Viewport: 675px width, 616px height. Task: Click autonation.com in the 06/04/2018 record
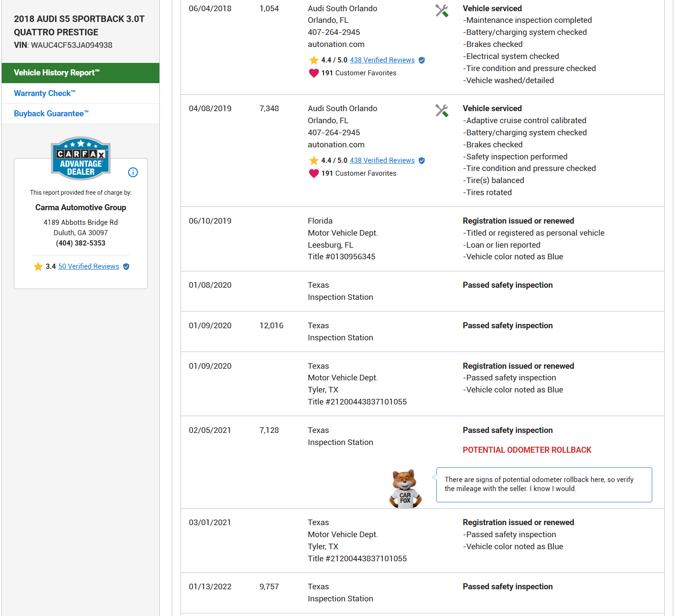336,44
